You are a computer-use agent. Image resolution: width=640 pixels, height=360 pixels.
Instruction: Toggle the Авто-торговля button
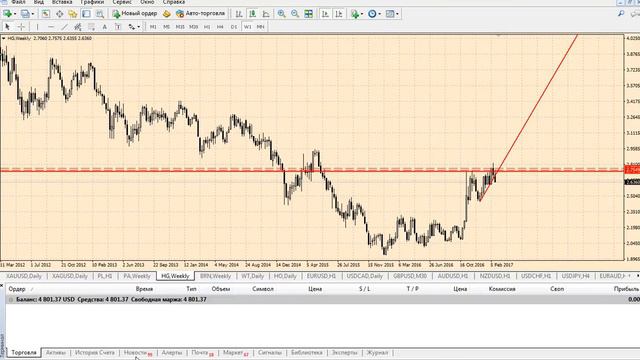pyautogui.click(x=200, y=14)
